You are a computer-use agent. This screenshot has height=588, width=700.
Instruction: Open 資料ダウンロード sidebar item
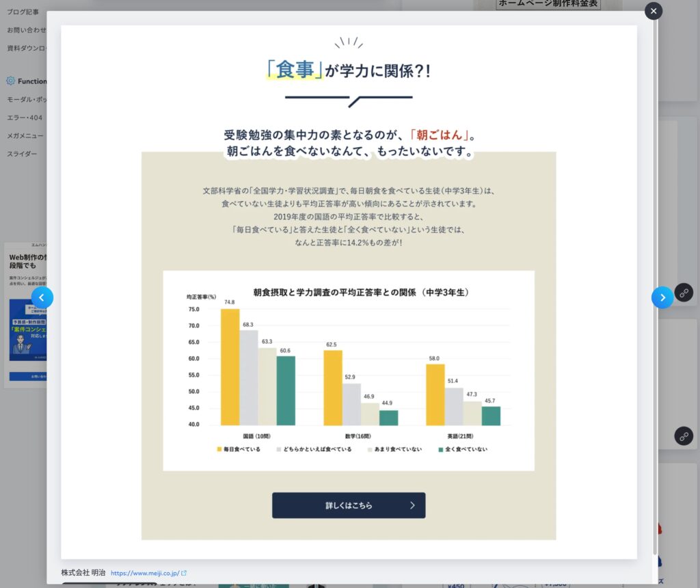click(x=26, y=48)
